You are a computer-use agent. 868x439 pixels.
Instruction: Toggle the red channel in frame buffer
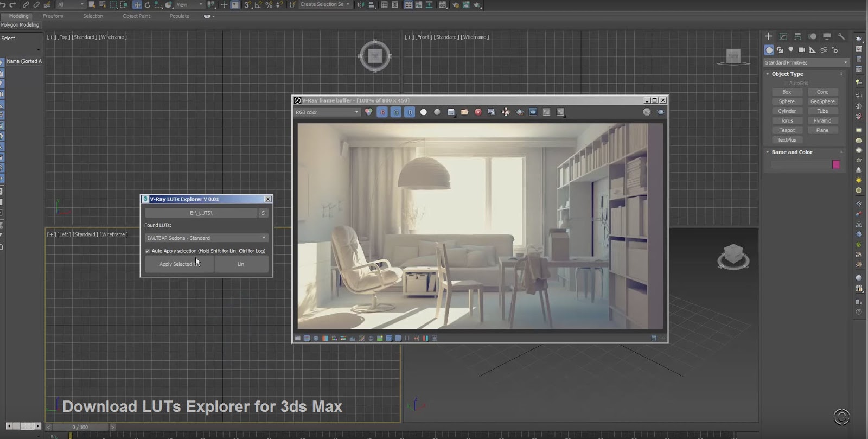click(x=382, y=112)
